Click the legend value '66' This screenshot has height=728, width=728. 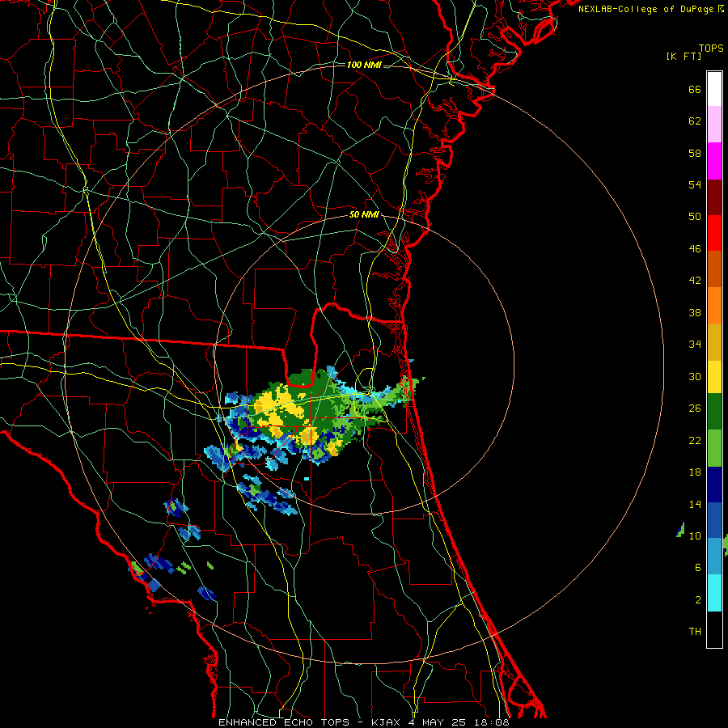tap(695, 89)
